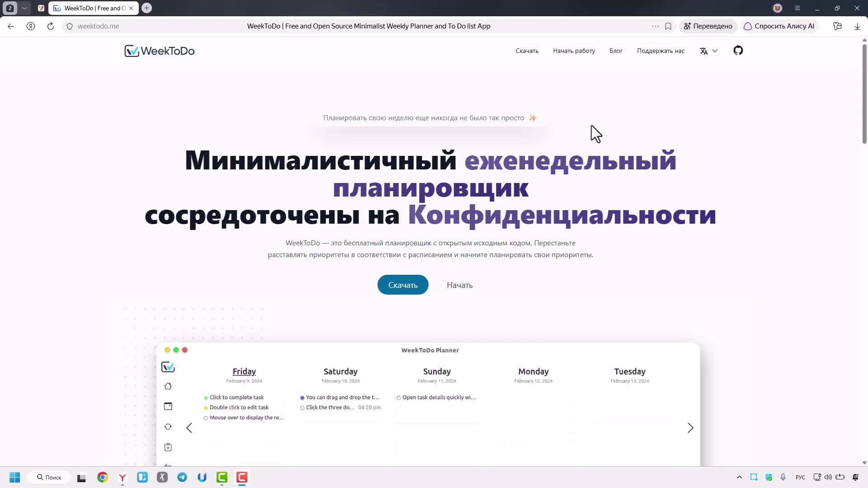Viewport: 868px width, 488px height.
Task: Click the browser back arrow
Action: 11,26
